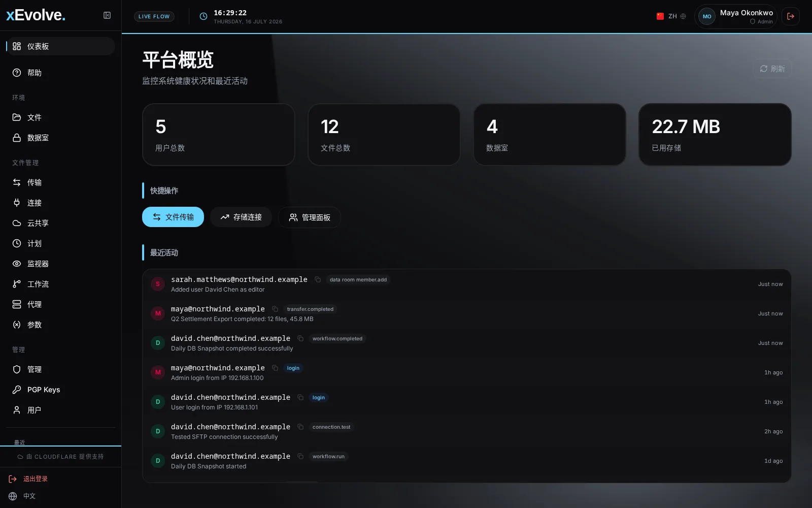The image size is (812, 508).
Task: Open 数据室 data room in sidebar
Action: (60, 138)
